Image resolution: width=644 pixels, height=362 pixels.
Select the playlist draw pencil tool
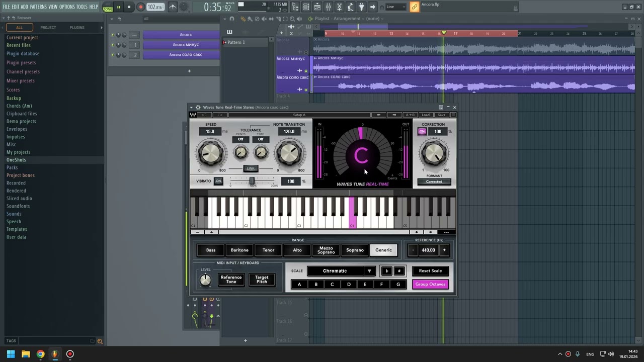pos(243,19)
